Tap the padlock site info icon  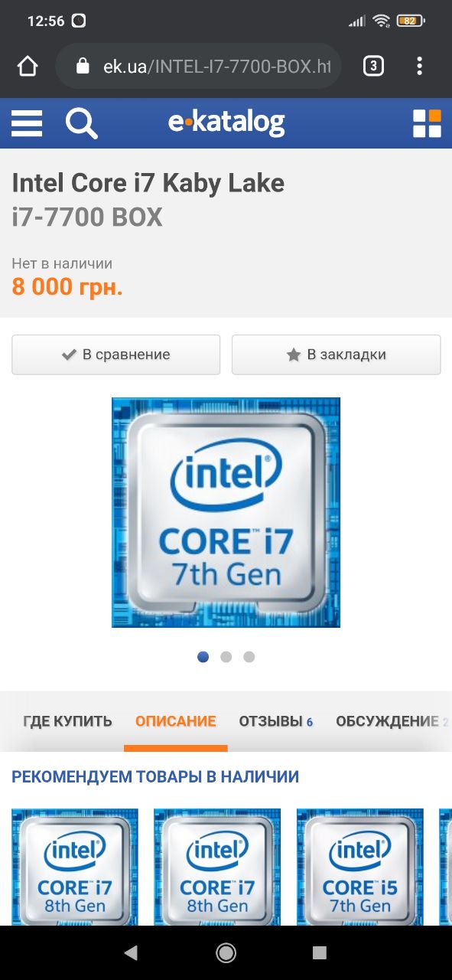click(83, 67)
